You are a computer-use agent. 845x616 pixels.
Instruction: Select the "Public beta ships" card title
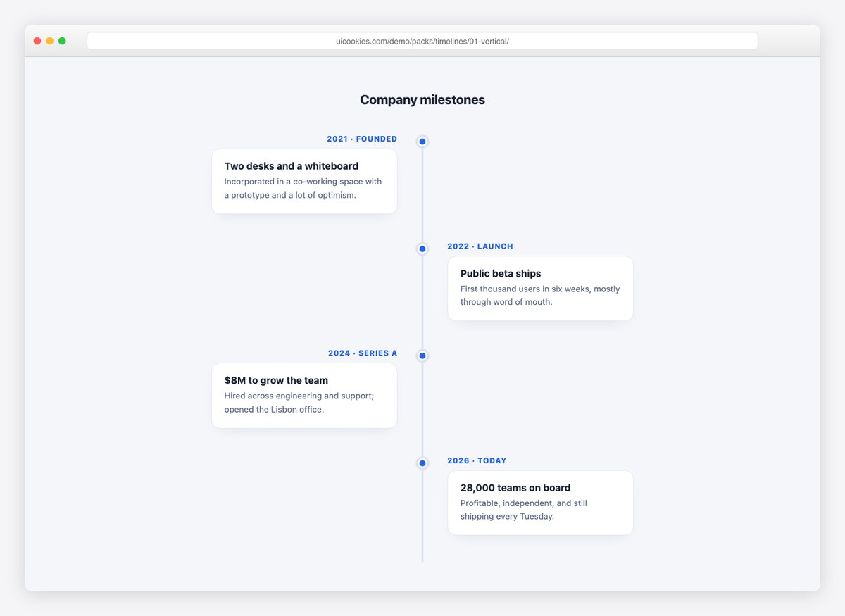[x=501, y=273]
